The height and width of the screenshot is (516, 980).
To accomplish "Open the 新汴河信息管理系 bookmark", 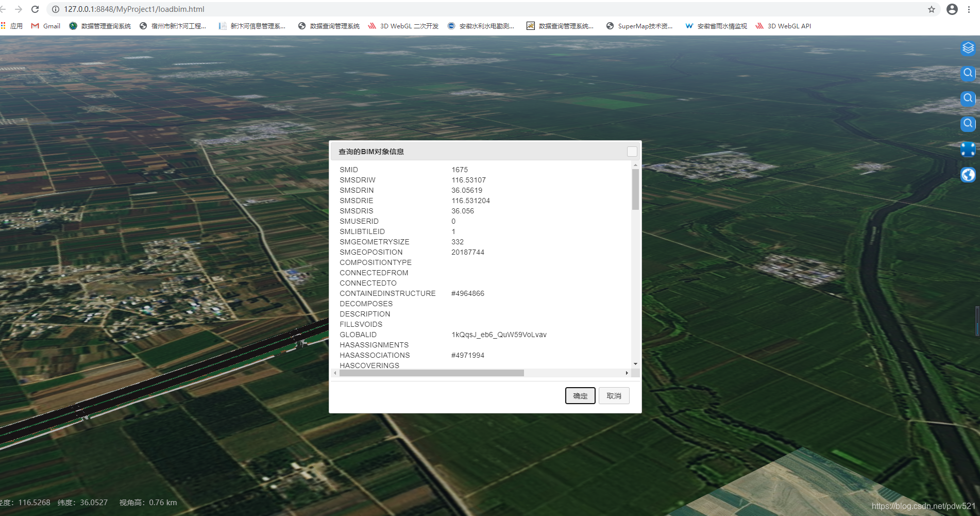I will [x=252, y=26].
